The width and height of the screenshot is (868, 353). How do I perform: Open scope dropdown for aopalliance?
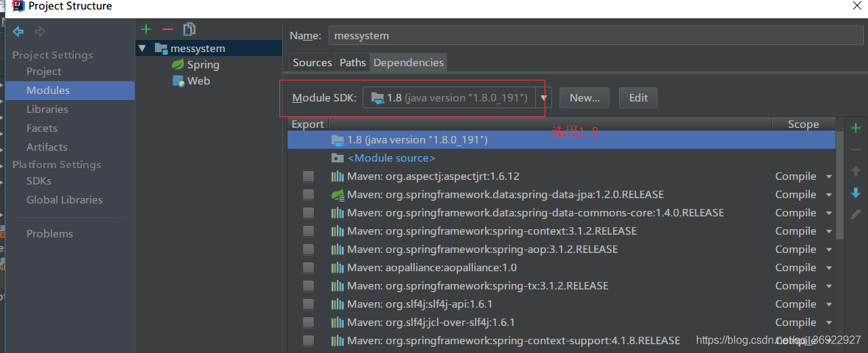click(x=829, y=268)
